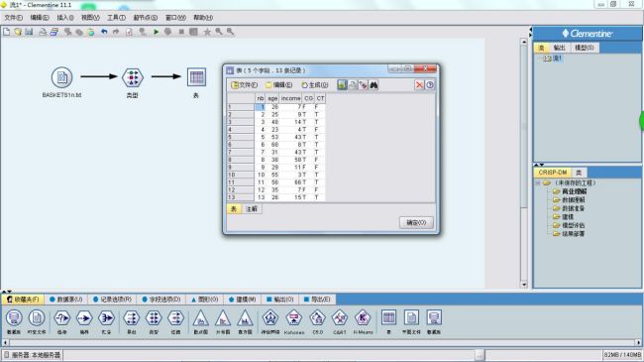Click the Print toolbar icon
644x362 pixels.
click(x=43, y=32)
